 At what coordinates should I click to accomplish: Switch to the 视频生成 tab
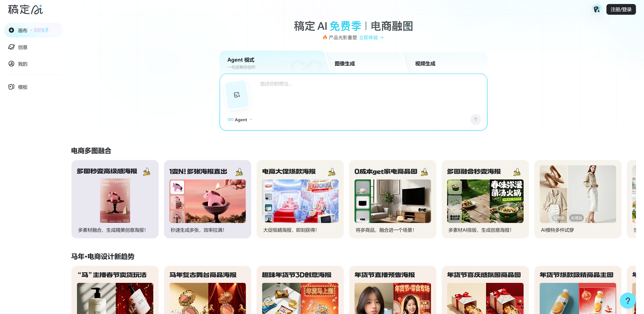coord(425,64)
